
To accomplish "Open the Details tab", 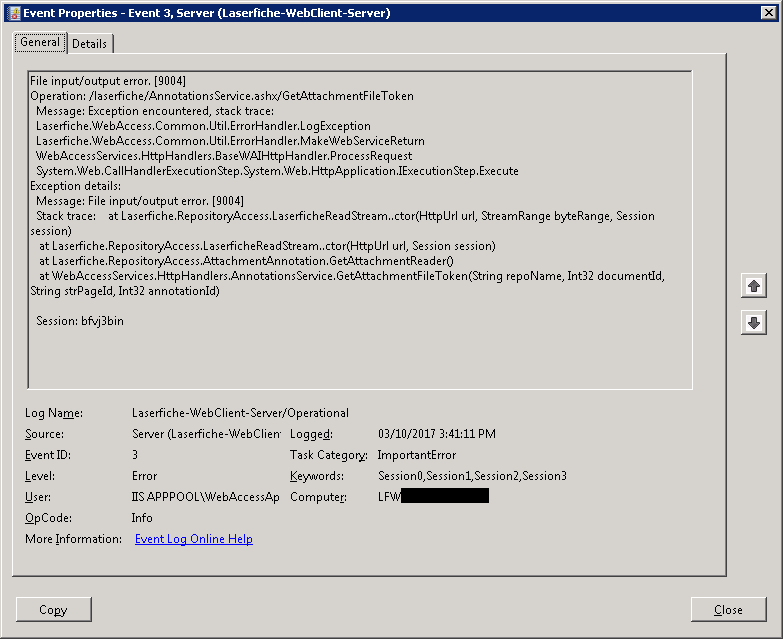I will coord(89,44).
